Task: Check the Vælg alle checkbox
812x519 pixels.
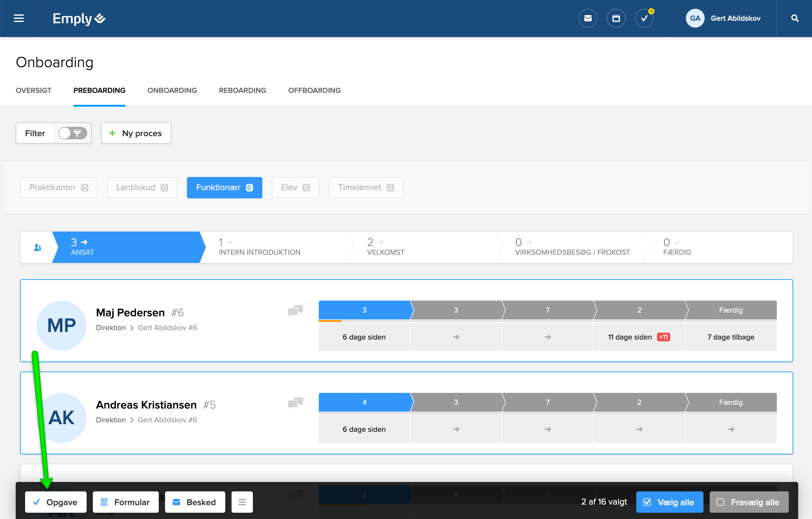Action: click(x=647, y=502)
